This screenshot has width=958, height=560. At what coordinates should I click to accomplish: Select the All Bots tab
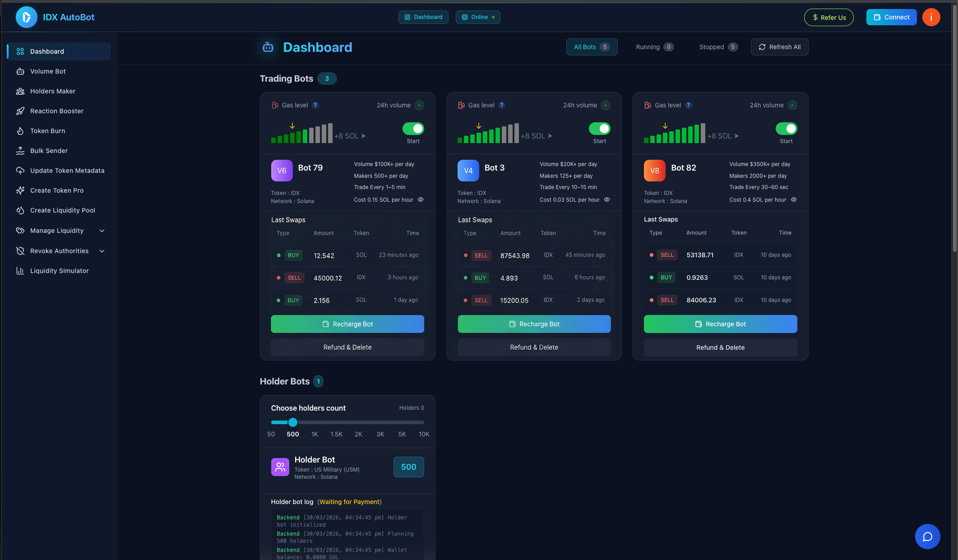pos(592,47)
